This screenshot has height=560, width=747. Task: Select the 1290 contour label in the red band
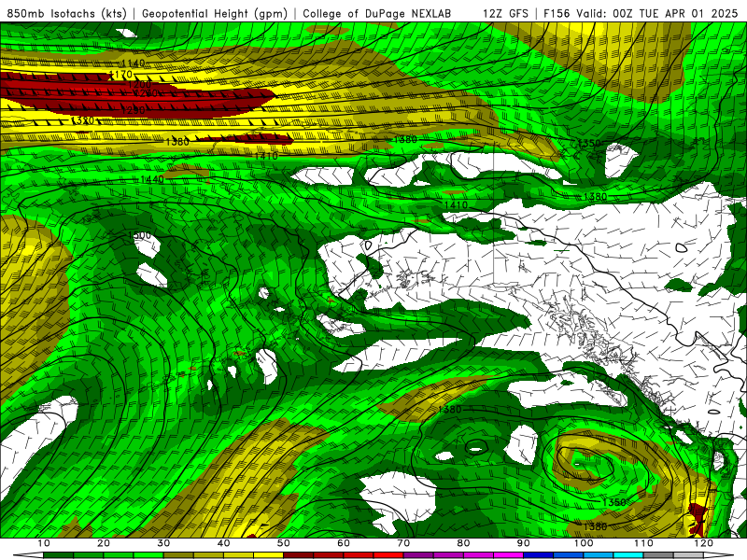click(133, 110)
